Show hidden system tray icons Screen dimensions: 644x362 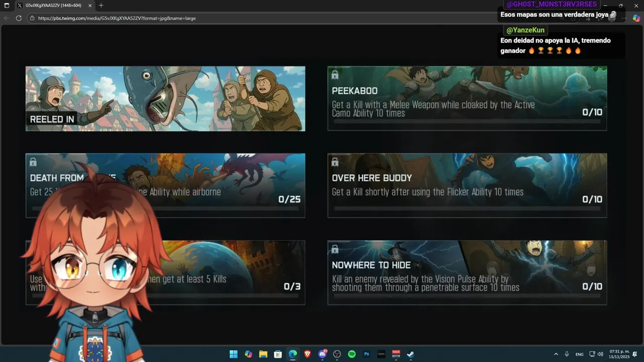(x=556, y=354)
